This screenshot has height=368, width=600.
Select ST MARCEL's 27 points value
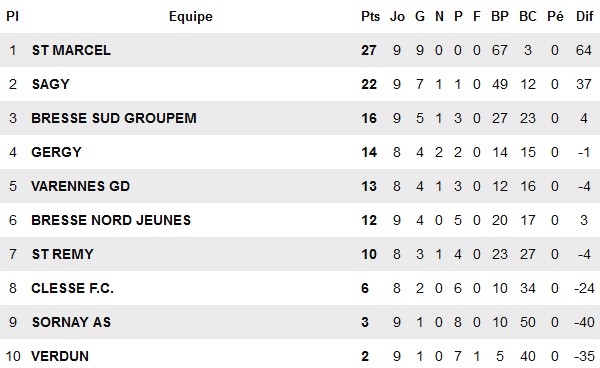[369, 50]
